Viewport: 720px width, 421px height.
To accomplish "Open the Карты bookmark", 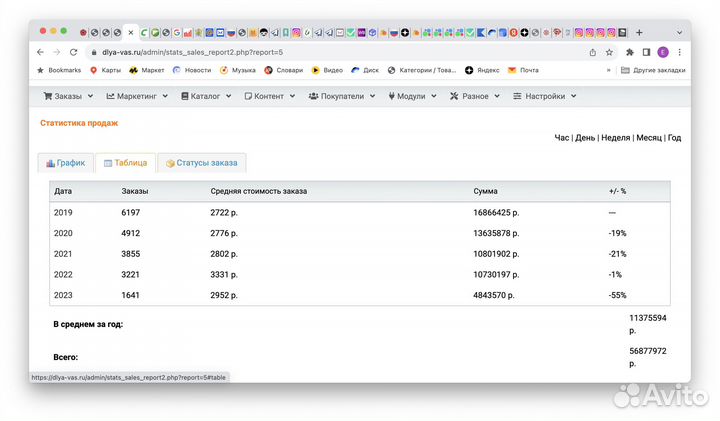I will pyautogui.click(x=106, y=71).
